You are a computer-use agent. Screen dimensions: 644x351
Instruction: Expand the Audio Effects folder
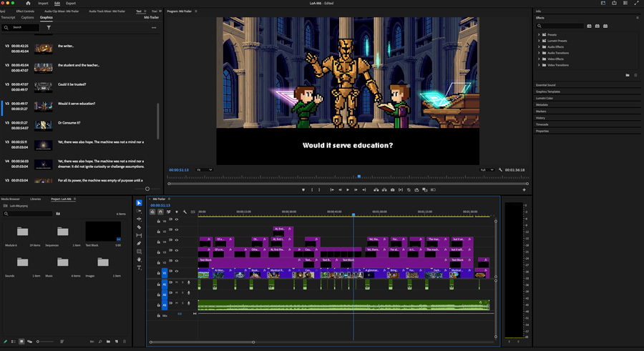tap(539, 46)
